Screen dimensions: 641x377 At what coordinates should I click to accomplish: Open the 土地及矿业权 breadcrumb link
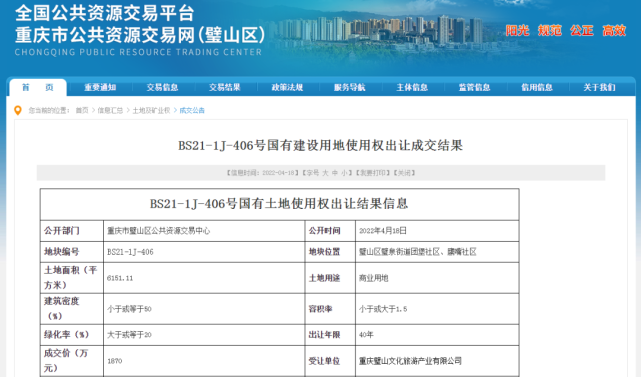(151, 110)
